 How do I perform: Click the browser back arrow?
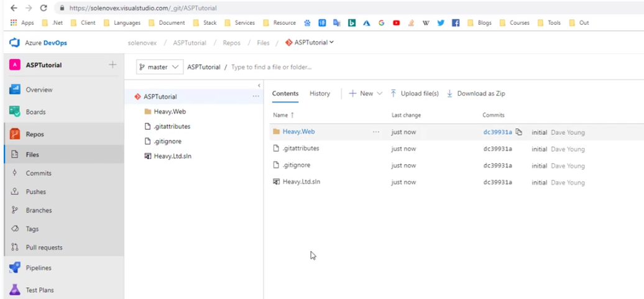coord(14,8)
